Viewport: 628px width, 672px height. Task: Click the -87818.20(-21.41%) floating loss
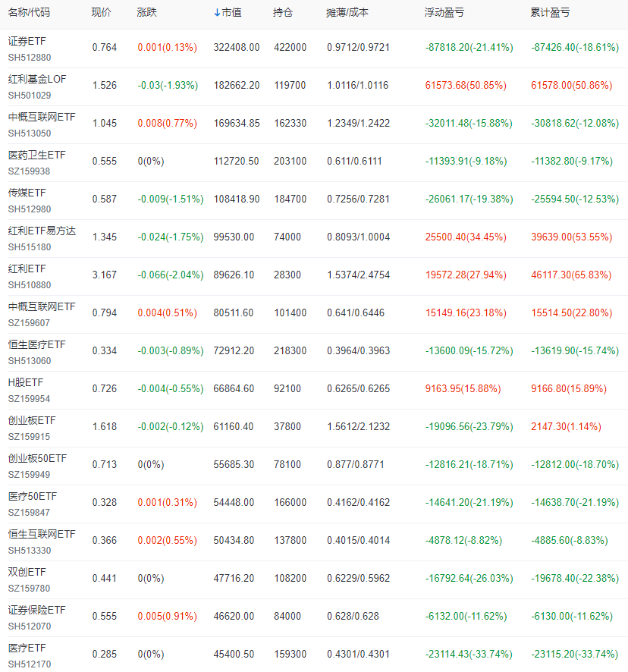click(x=469, y=47)
